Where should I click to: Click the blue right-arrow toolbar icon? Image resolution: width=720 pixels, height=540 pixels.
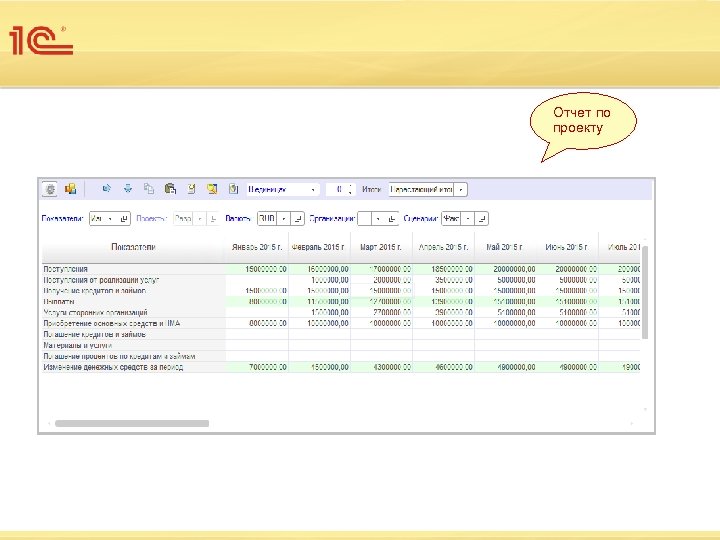point(107,188)
